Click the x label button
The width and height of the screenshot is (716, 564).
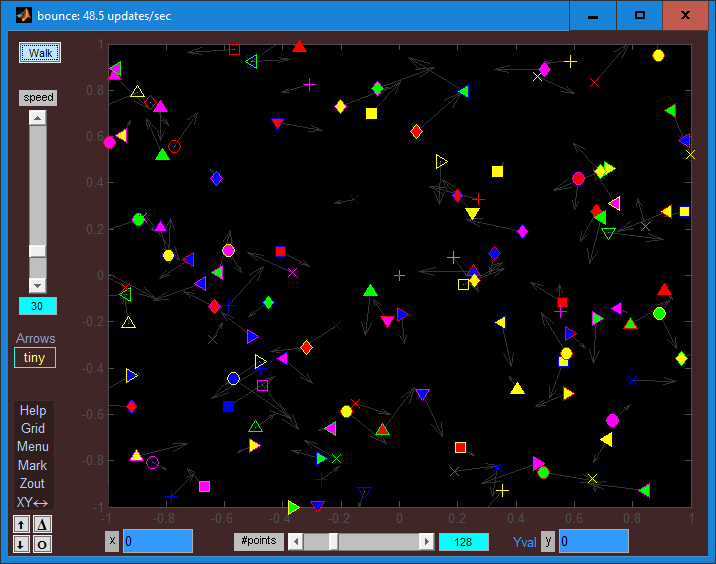(112, 541)
